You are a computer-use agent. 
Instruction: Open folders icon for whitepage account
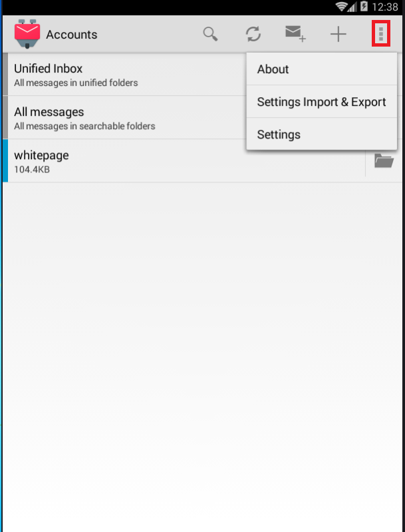pos(384,160)
